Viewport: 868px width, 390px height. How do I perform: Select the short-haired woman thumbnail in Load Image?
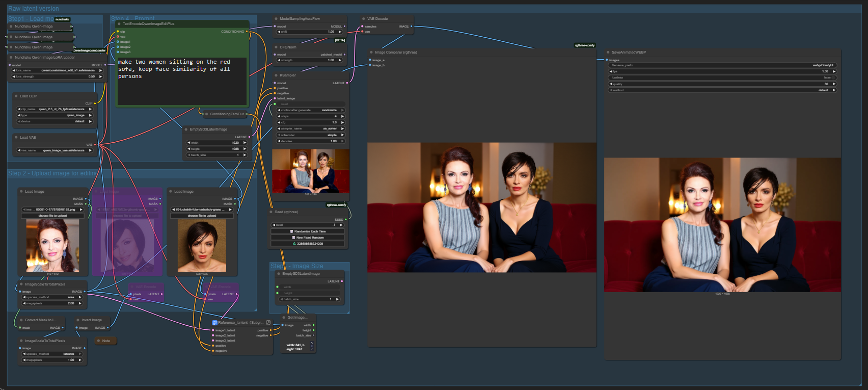(202, 246)
